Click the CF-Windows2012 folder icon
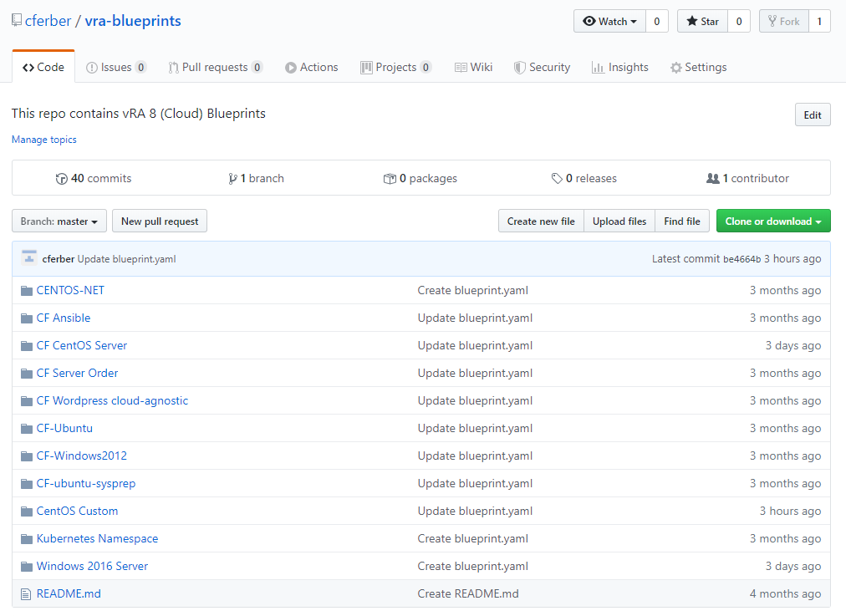 27,456
